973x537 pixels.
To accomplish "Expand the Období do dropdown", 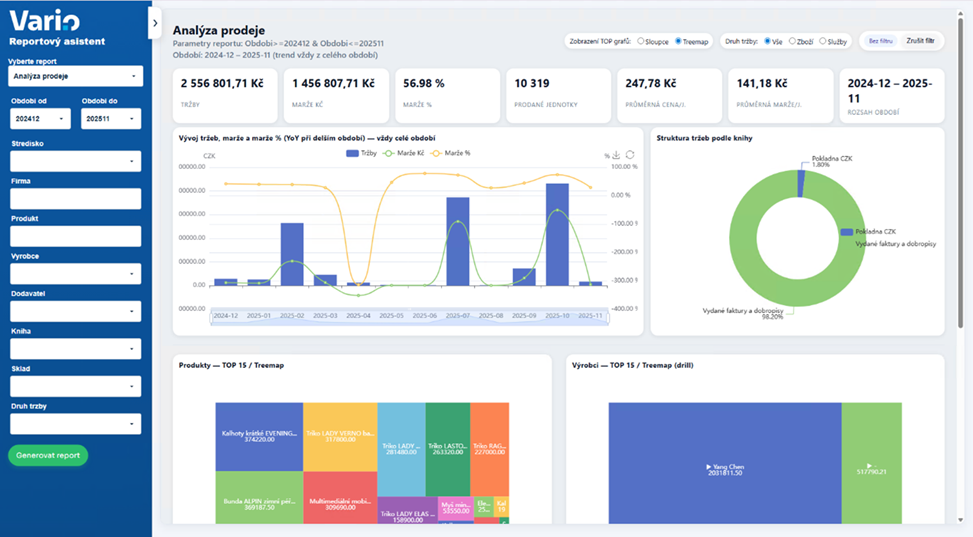I will pos(111,118).
